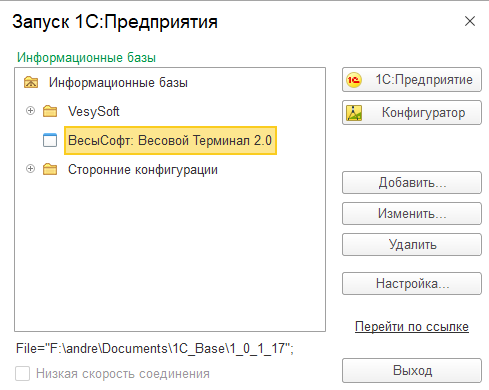Expand the VesySoft folder node
This screenshot has width=489, height=390.
(30, 111)
